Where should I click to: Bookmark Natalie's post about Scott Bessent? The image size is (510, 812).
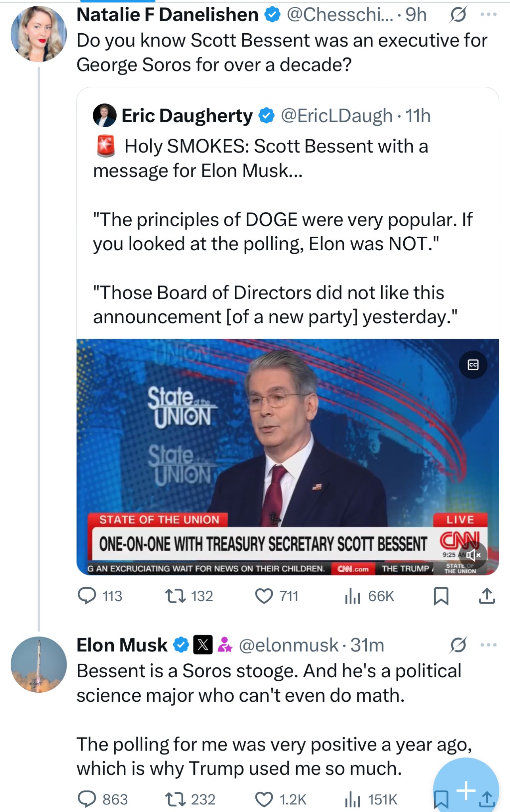(x=441, y=596)
